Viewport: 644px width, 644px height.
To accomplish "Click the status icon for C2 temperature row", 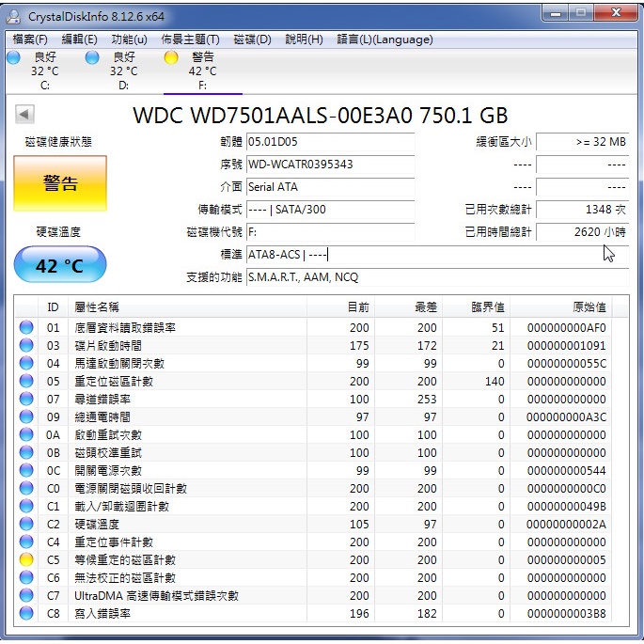I will tap(26, 525).
